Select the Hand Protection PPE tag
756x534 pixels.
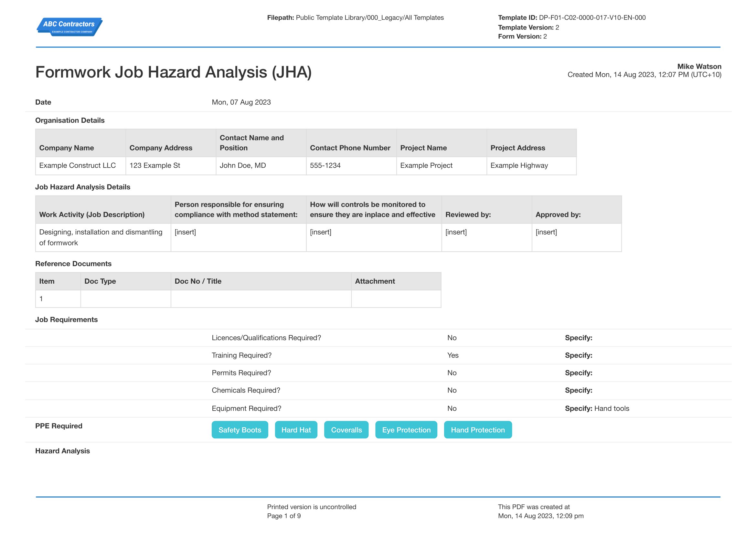click(478, 430)
